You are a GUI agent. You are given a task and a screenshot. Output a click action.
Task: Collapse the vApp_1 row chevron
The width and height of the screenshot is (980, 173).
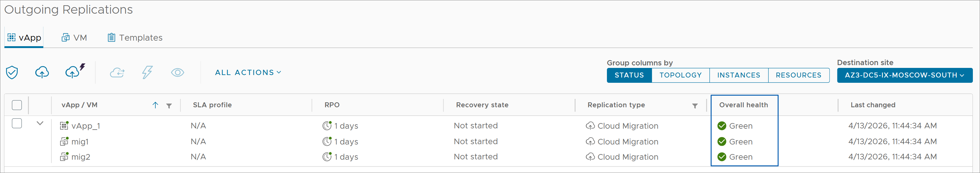tap(40, 124)
